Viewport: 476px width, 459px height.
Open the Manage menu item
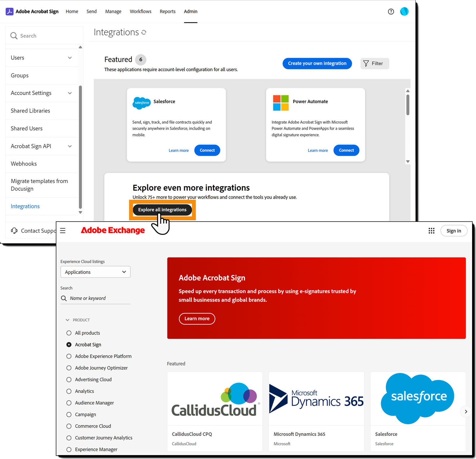113,11
